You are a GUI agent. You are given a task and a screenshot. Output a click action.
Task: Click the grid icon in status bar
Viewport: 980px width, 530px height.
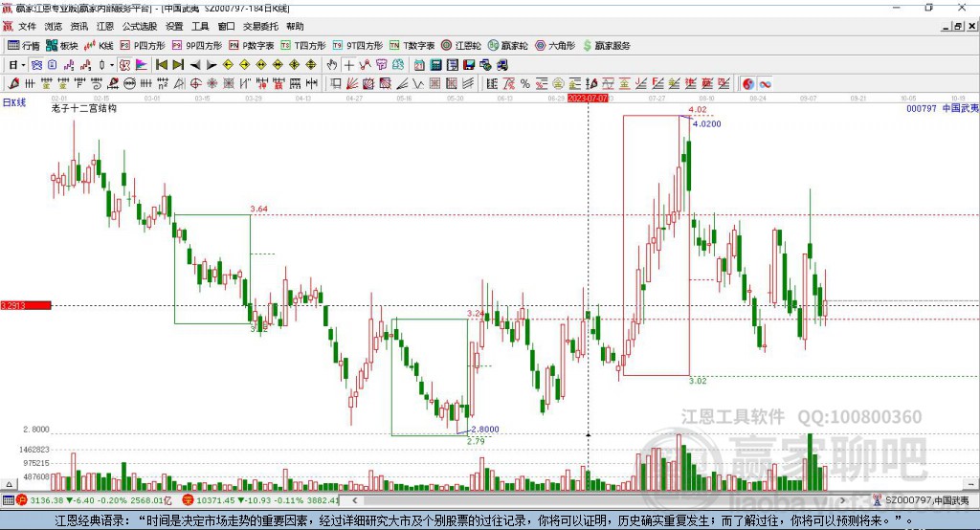tap(8, 500)
